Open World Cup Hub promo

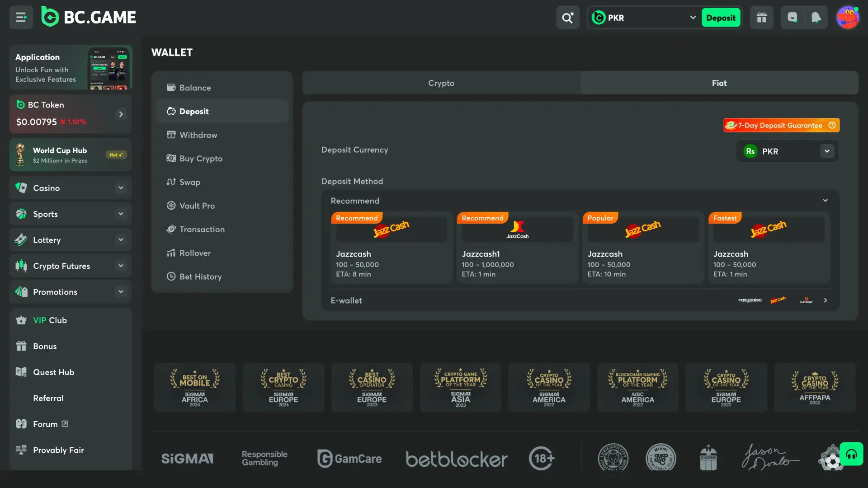tap(71, 155)
